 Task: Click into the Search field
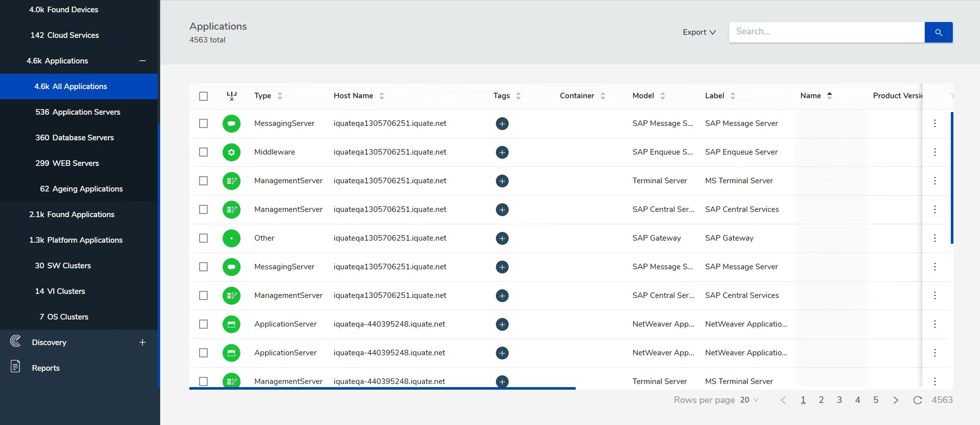[826, 32]
